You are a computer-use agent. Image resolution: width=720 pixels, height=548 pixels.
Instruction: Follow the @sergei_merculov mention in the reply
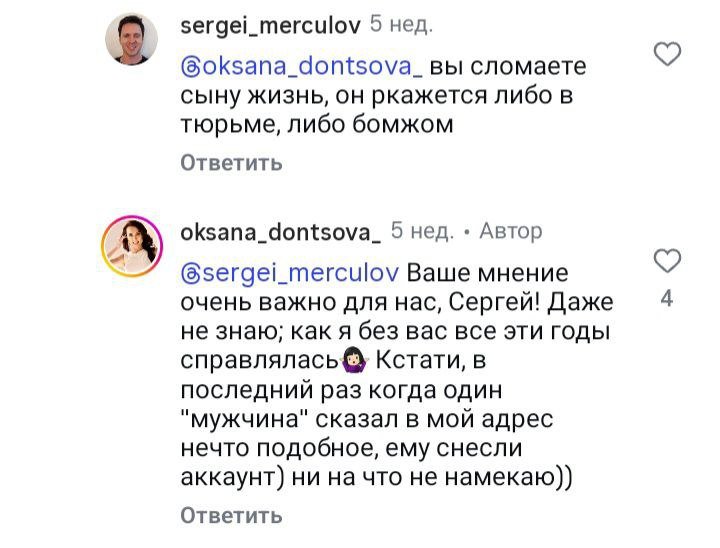pos(290,274)
